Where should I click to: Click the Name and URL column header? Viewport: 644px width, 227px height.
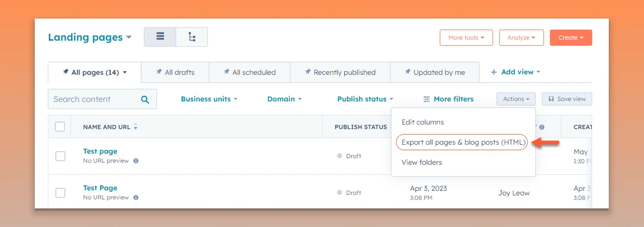click(107, 127)
